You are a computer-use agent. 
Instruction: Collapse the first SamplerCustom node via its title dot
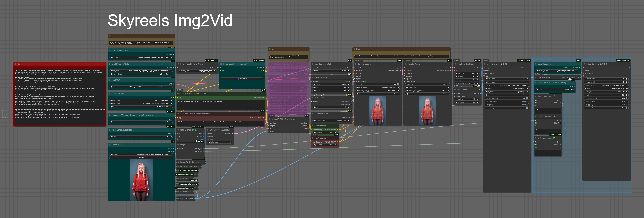coord(355,64)
